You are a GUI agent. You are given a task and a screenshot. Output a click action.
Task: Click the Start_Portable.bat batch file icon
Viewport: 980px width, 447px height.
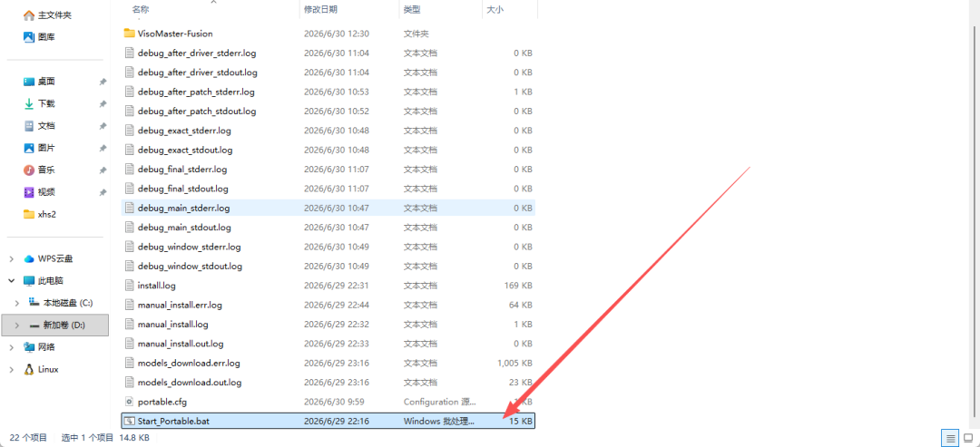(x=130, y=421)
